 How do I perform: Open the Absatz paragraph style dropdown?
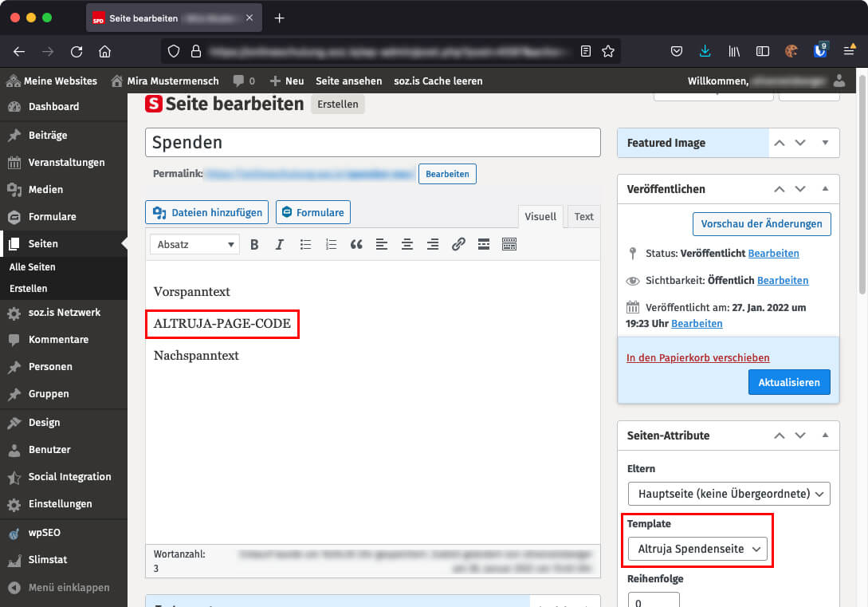[x=194, y=245]
